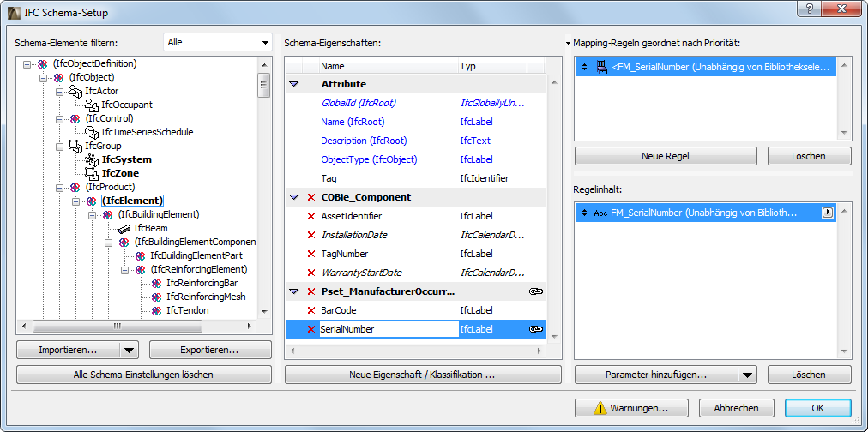Click the IfcSystem icon
Screen dimensions: 868x432
click(92, 159)
